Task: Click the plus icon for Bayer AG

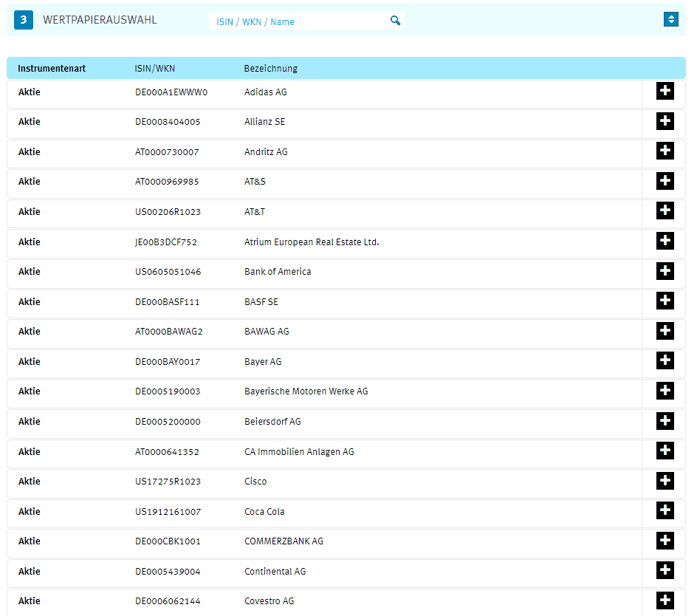Action: (x=665, y=360)
